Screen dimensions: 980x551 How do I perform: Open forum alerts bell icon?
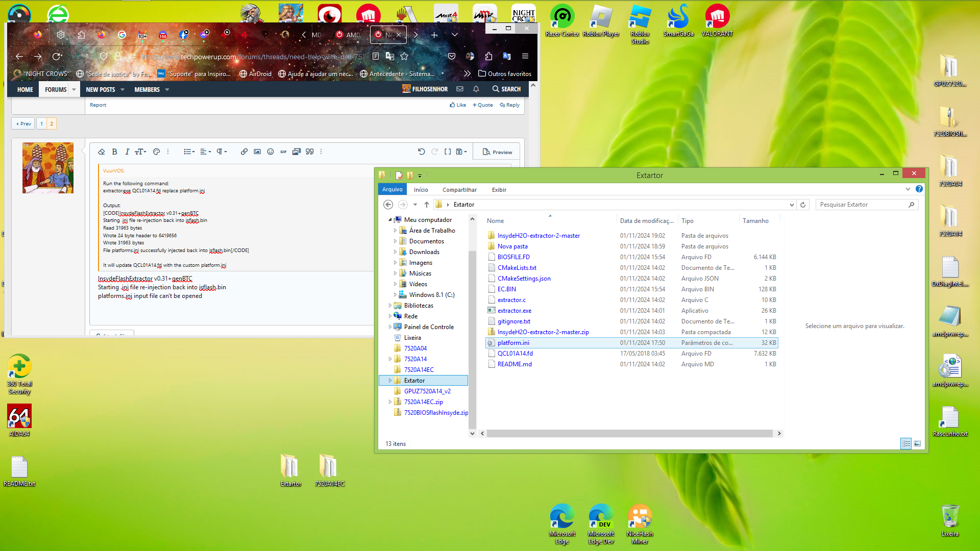tap(476, 89)
